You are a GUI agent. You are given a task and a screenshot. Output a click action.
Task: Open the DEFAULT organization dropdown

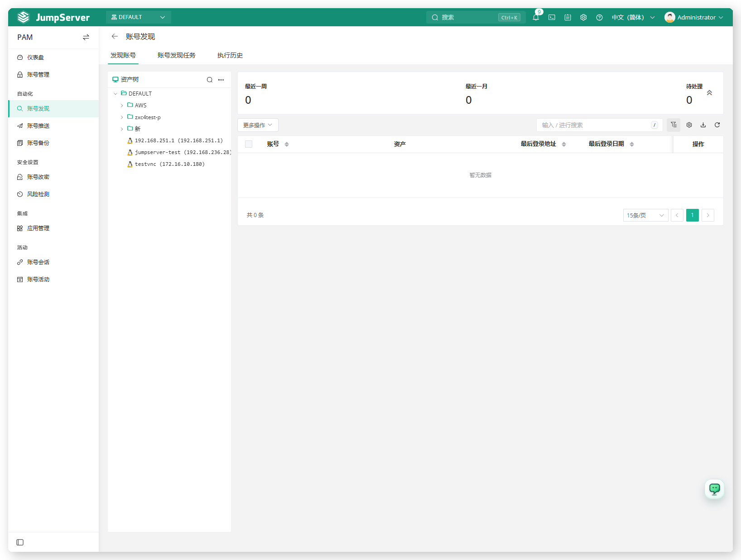tap(138, 17)
